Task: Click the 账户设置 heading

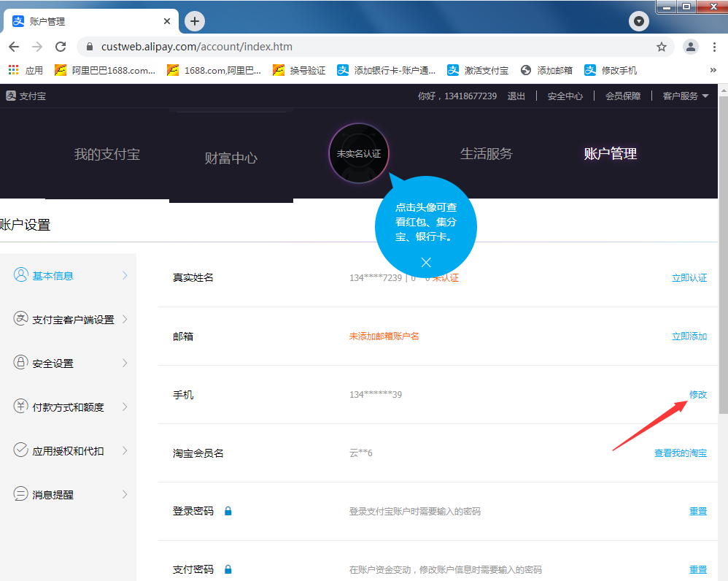Action: pyautogui.click(x=25, y=225)
